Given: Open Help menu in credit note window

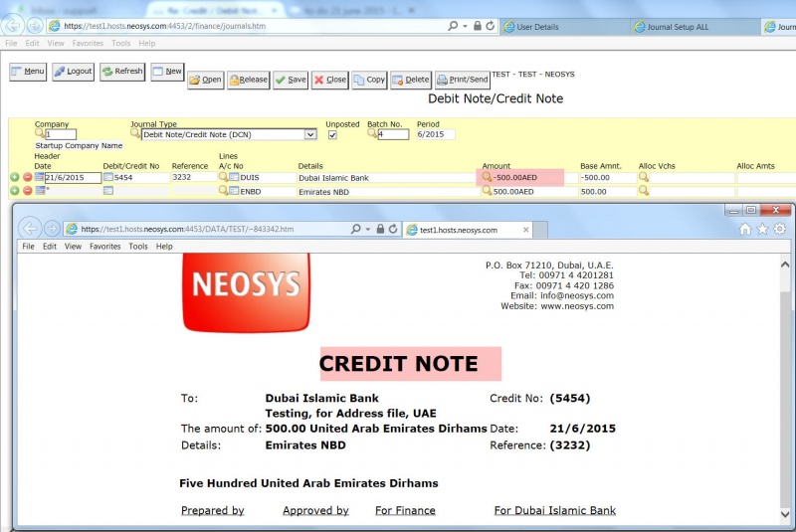Looking at the screenshot, I should [x=164, y=247].
